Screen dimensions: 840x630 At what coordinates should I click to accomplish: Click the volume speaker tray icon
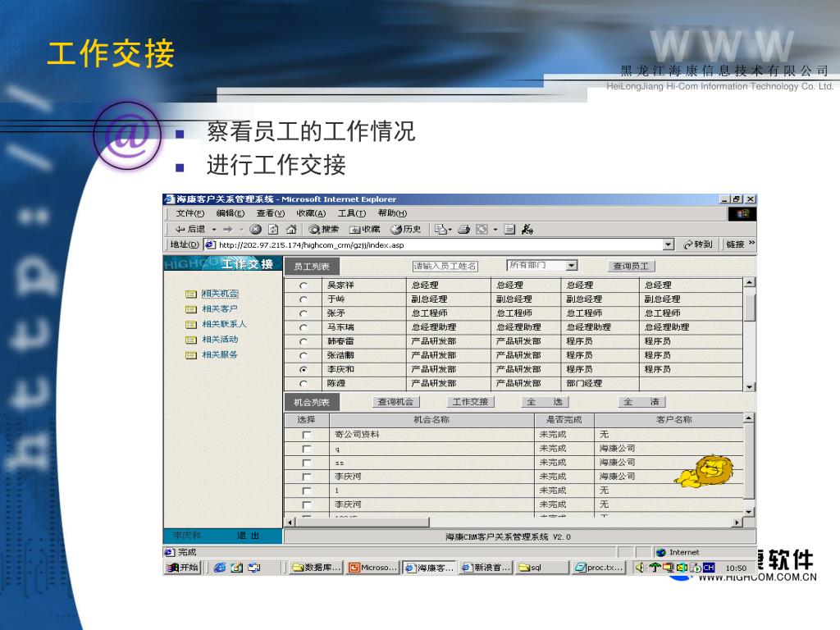pos(640,568)
